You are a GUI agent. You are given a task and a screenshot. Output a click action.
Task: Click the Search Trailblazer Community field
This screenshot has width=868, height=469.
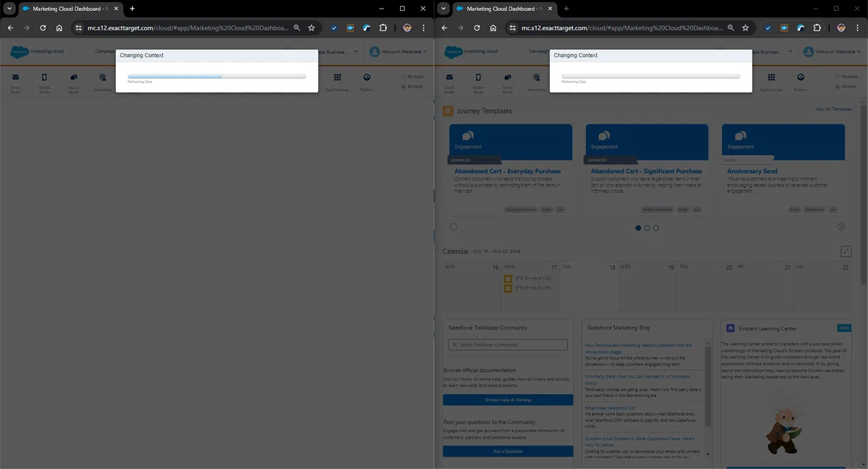pyautogui.click(x=508, y=345)
